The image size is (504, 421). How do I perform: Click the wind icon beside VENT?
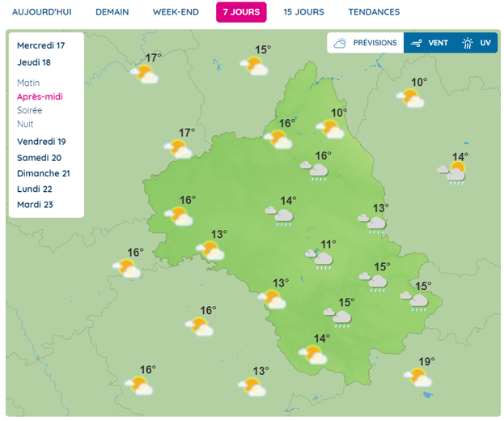pos(417,43)
